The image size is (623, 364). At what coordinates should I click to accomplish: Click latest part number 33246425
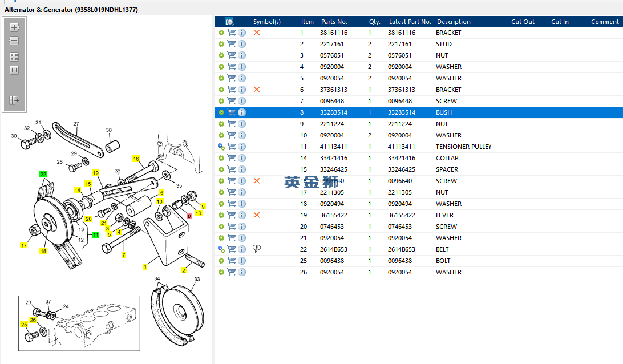click(401, 169)
